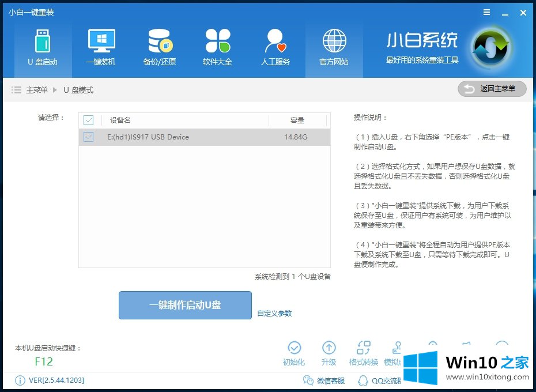Click the 设备名 column header
The height and width of the screenshot is (392, 536).
120,120
